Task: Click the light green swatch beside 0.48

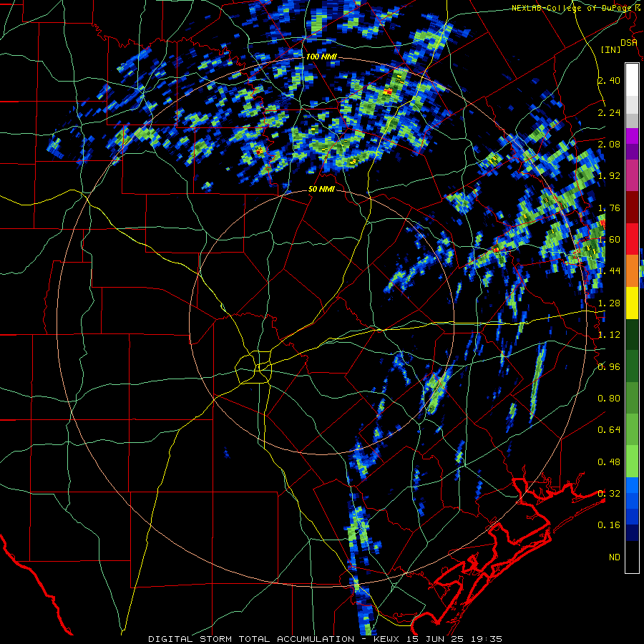Action: (632, 462)
